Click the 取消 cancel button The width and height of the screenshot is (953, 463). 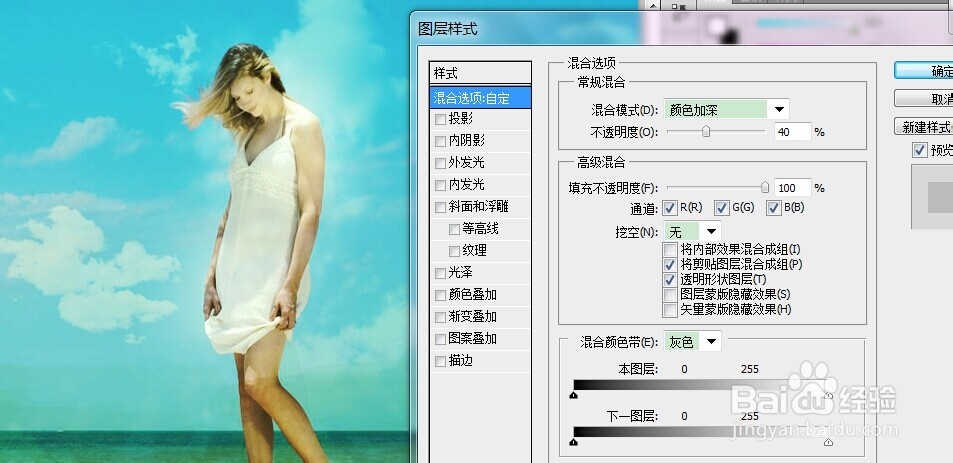(x=924, y=98)
